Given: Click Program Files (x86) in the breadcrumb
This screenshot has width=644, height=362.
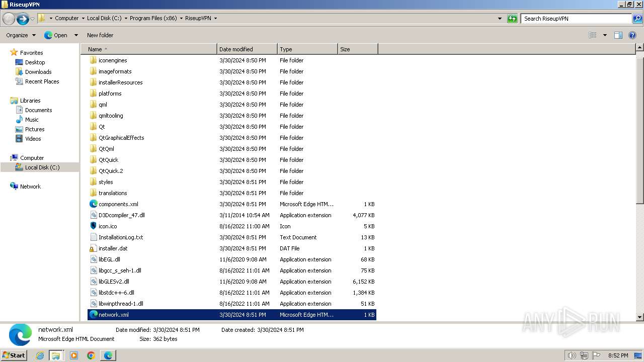Looking at the screenshot, I should [153, 18].
